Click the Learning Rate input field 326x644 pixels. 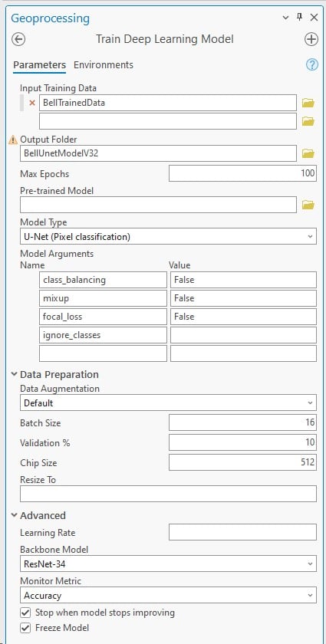tap(242, 532)
